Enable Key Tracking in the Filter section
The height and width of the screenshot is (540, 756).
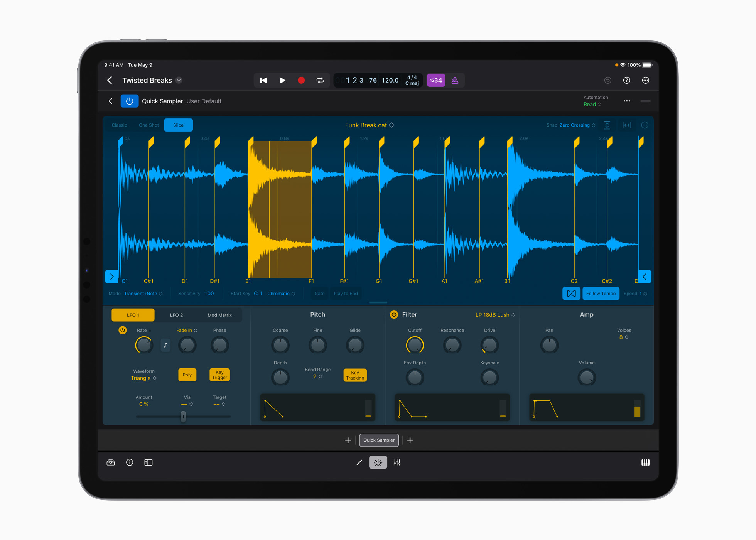click(355, 375)
